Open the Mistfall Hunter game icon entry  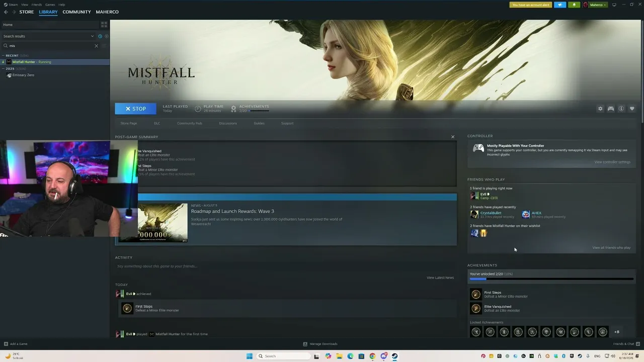point(9,62)
